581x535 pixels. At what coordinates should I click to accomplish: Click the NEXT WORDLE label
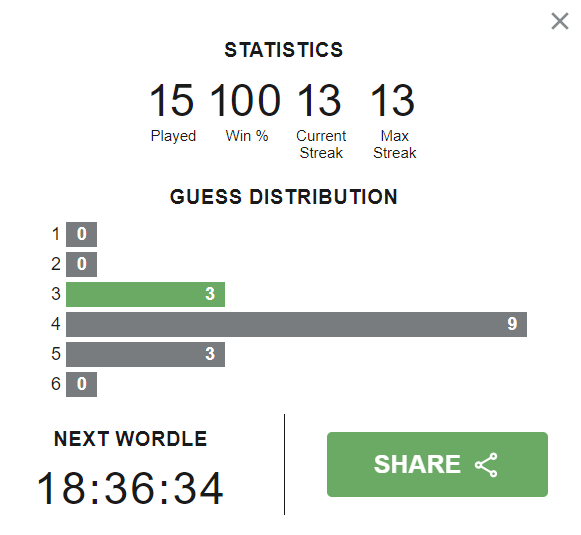(x=130, y=439)
